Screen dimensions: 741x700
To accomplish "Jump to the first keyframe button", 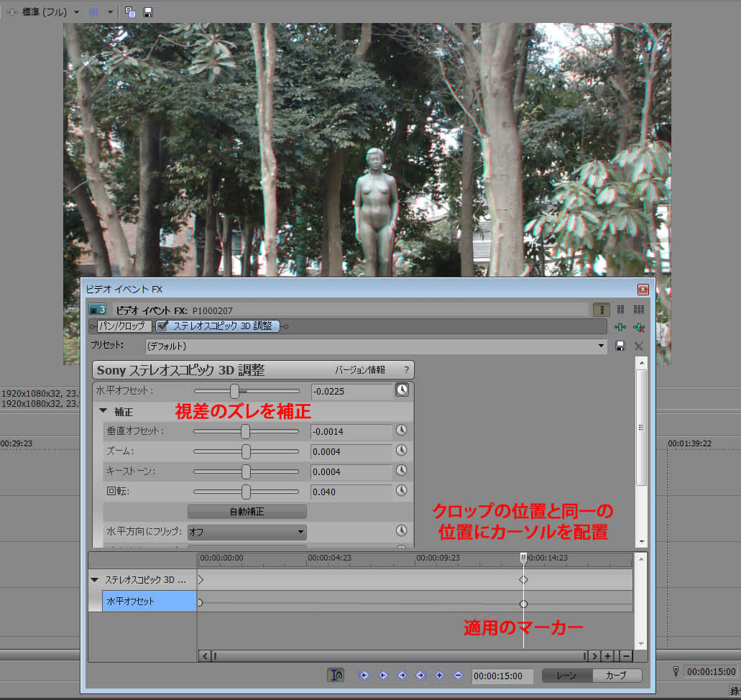I will (x=364, y=675).
